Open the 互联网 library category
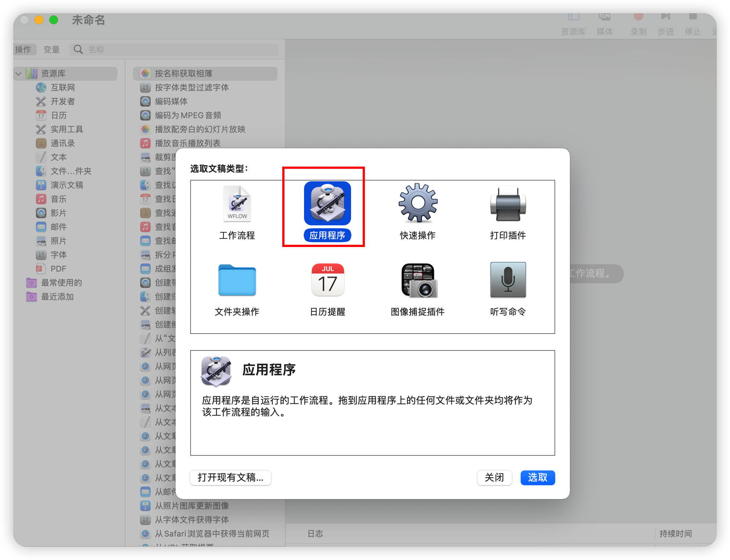Image resolution: width=730 pixels, height=560 pixels. coord(62,88)
